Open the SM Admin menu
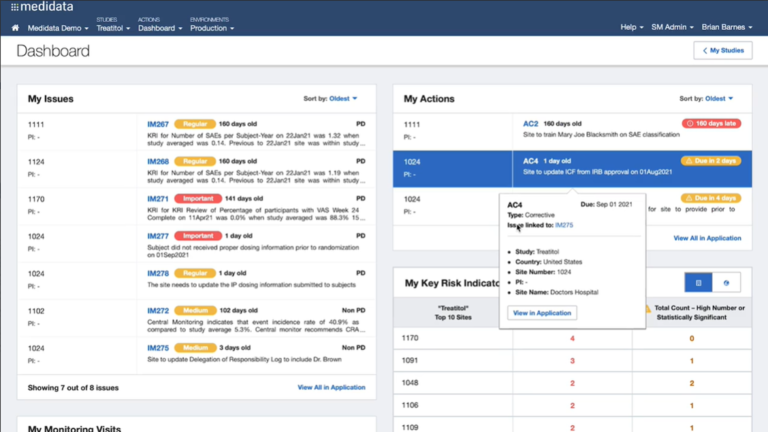This screenshot has width=768, height=432. click(672, 27)
